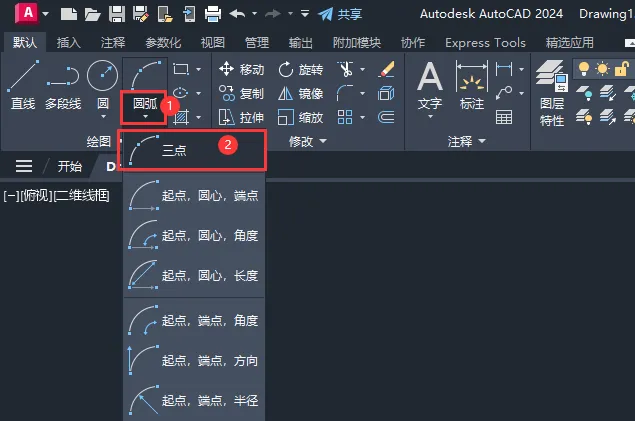This screenshot has height=421, width=635.
Task: Open the Express Tools ribbon tab
Action: coord(485,43)
